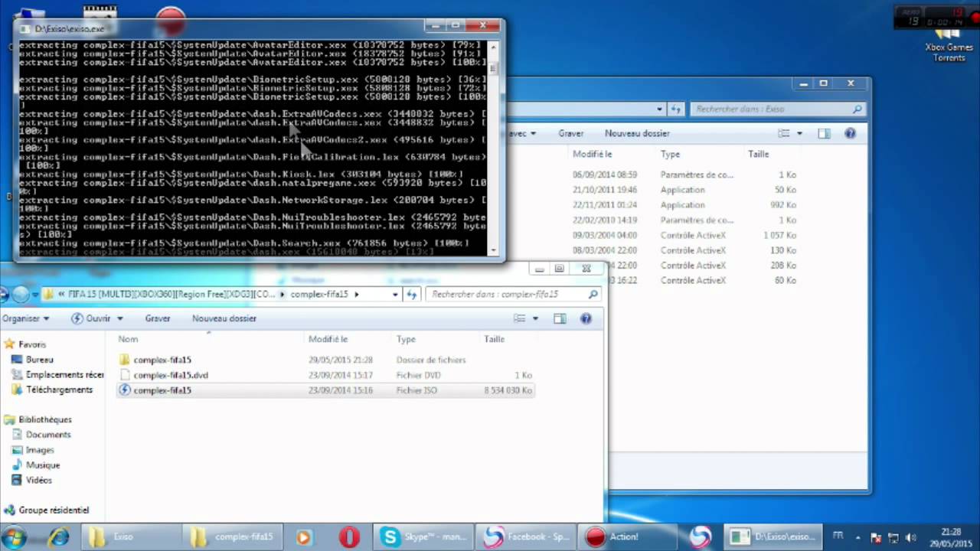Screen dimensions: 980x551
Task: Click the search box for complex-fifa15
Action: (x=514, y=294)
